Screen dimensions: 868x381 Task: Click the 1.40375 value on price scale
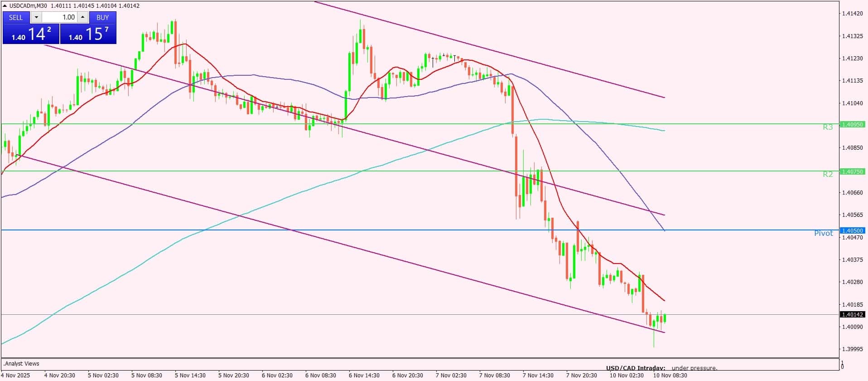[852, 260]
